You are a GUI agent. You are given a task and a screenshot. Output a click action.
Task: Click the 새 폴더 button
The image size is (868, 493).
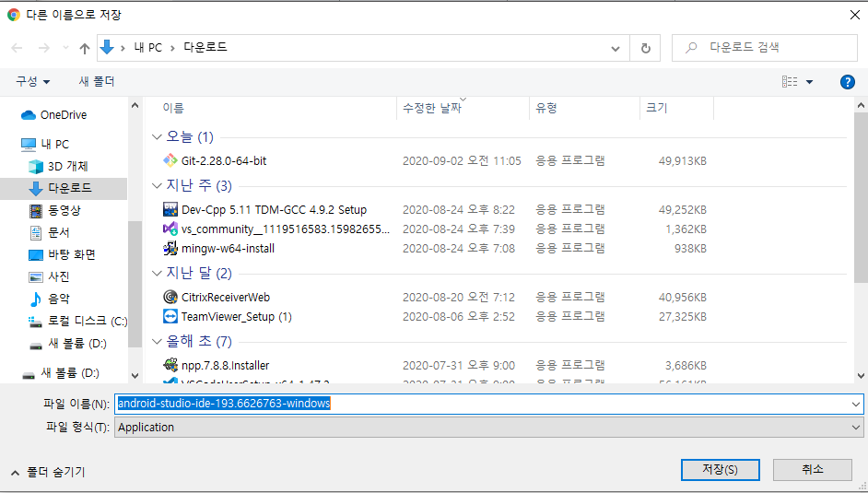pyautogui.click(x=97, y=81)
